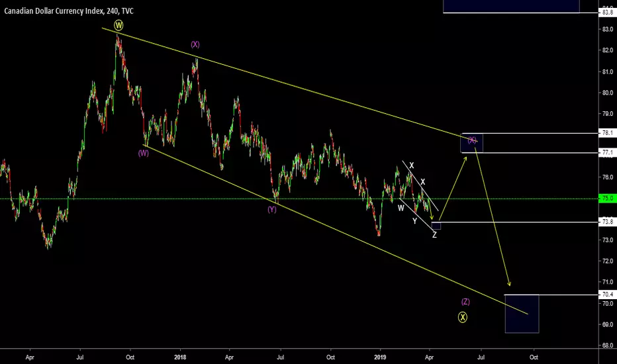This screenshot has width=617, height=364.
Task: Select the magenta (X) label inside target box
Action: coord(472,140)
